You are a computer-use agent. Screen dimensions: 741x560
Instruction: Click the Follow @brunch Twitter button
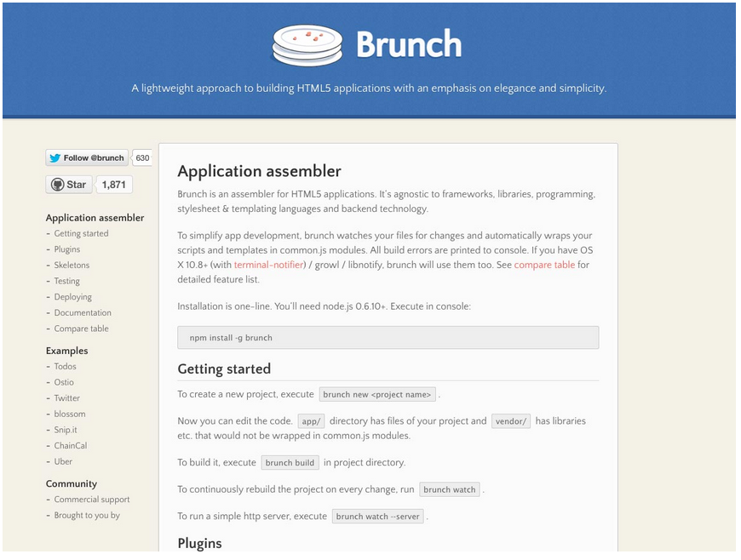(87, 157)
